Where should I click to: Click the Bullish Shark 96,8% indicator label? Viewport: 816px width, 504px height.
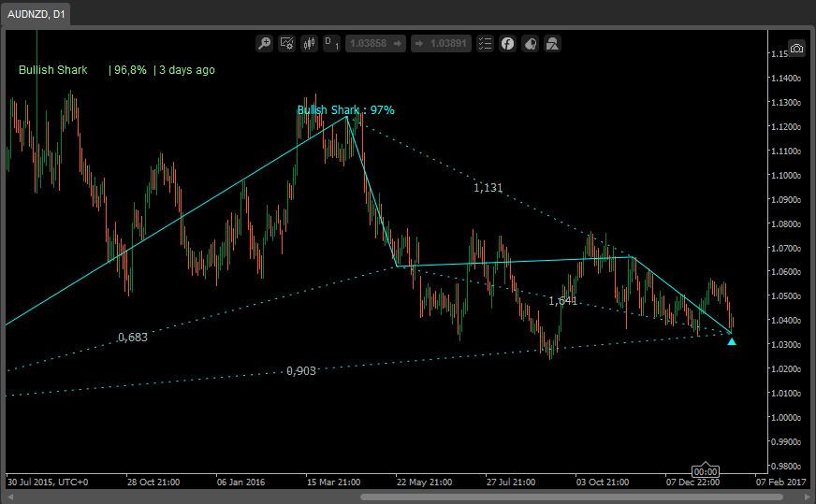(x=117, y=70)
